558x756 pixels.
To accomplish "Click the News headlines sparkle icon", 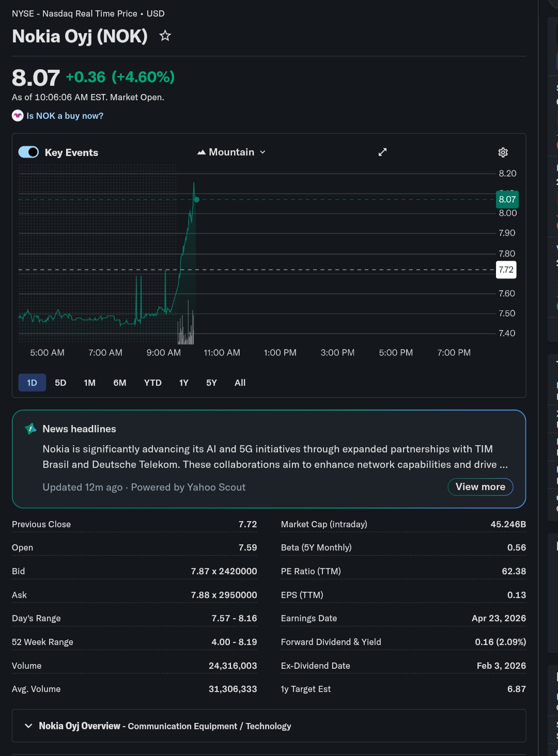I will click(30, 429).
